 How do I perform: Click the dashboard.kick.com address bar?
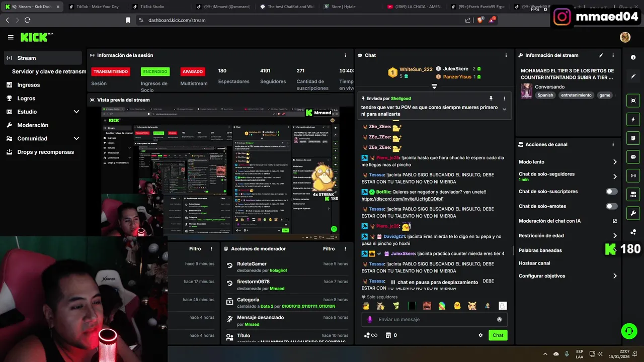302,20
